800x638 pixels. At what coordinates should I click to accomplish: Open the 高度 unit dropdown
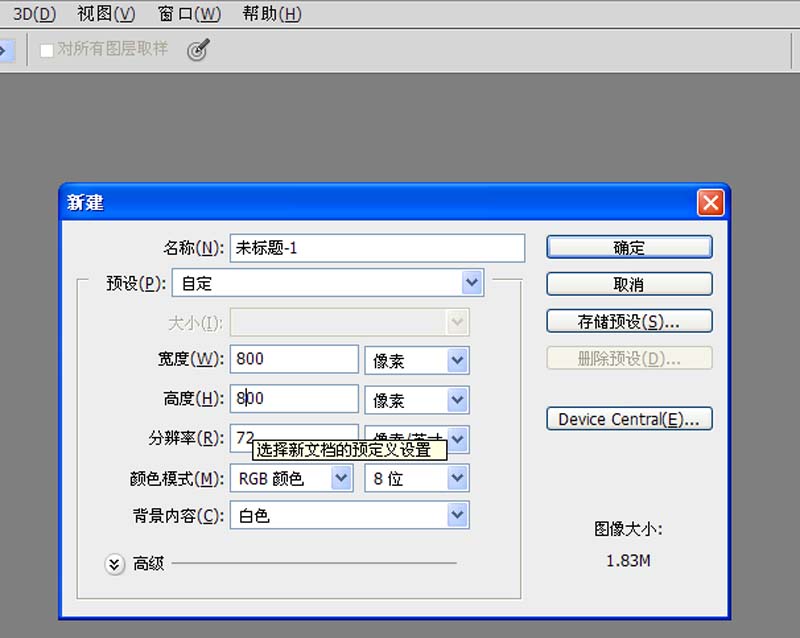click(417, 400)
